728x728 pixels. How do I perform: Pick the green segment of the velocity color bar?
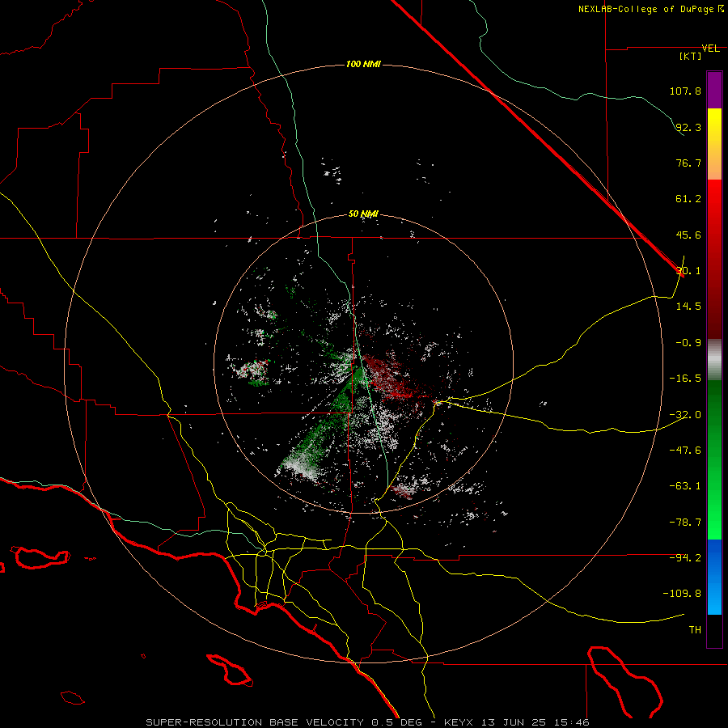(x=714, y=459)
